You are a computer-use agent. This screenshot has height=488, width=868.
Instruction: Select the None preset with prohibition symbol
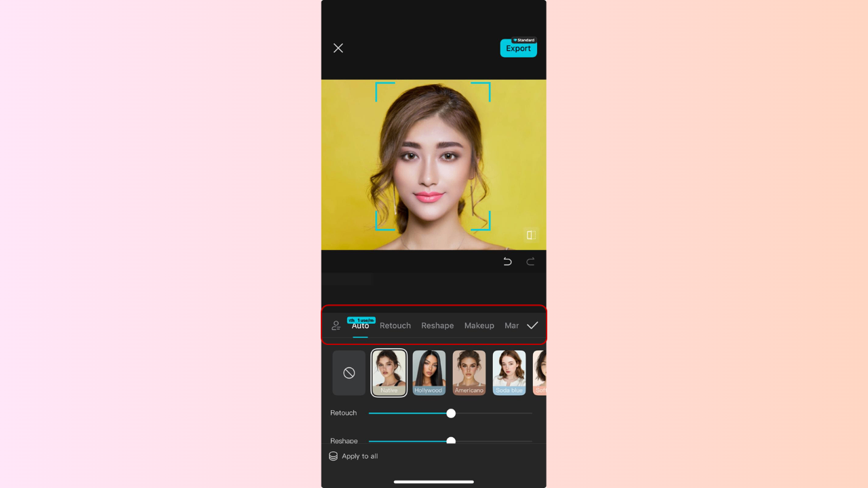pos(349,372)
